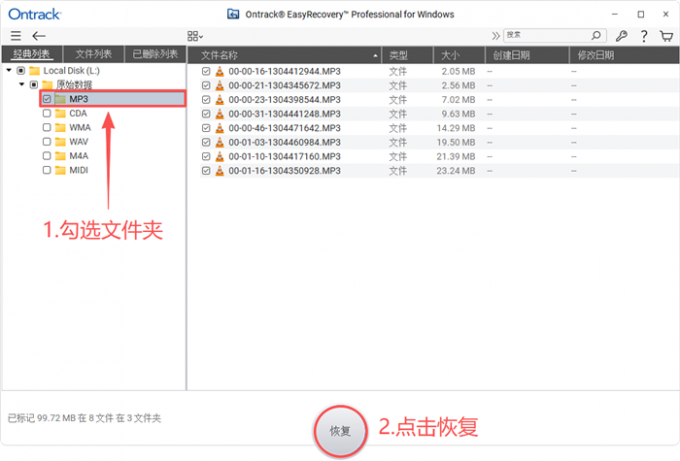Select the CDA folder icon
Viewport: 680px width, 461px height.
tap(61, 114)
